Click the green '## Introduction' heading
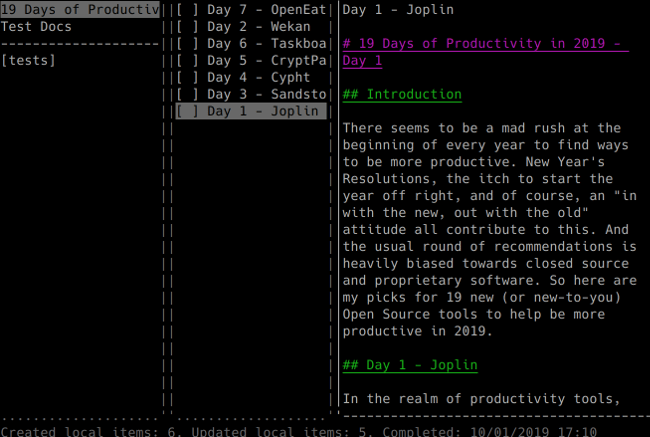Image resolution: width=650 pixels, height=437 pixels. (x=401, y=95)
